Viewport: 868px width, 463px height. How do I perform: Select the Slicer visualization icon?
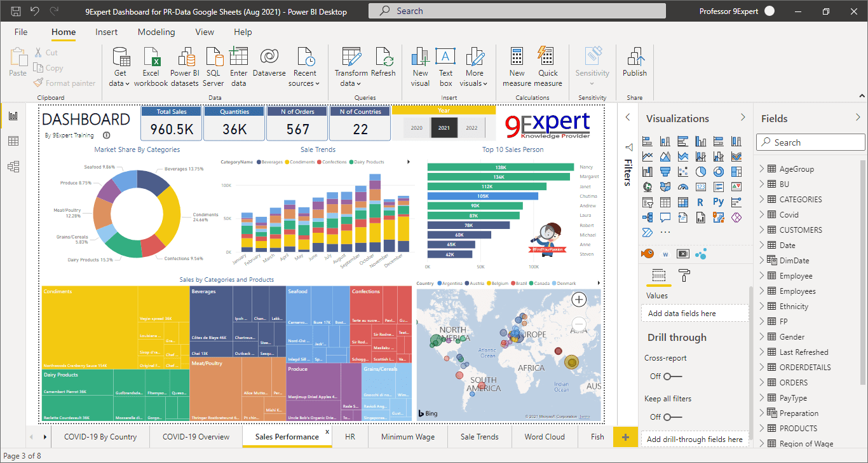[648, 202]
